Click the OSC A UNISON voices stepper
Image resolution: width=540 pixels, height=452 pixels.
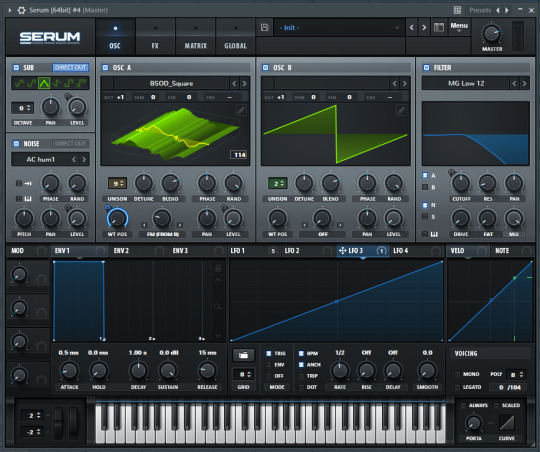click(117, 183)
